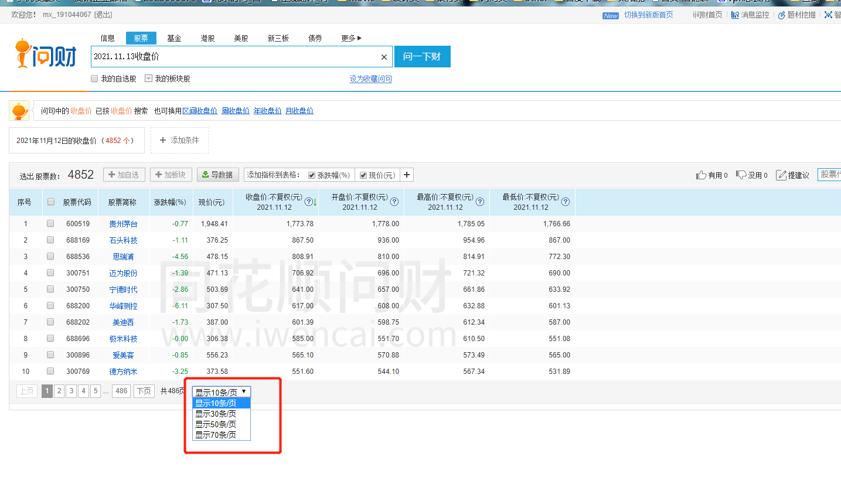The height and width of the screenshot is (504, 841).
Task: Expand the 我的板块股 dropdown
Action: pos(149,79)
